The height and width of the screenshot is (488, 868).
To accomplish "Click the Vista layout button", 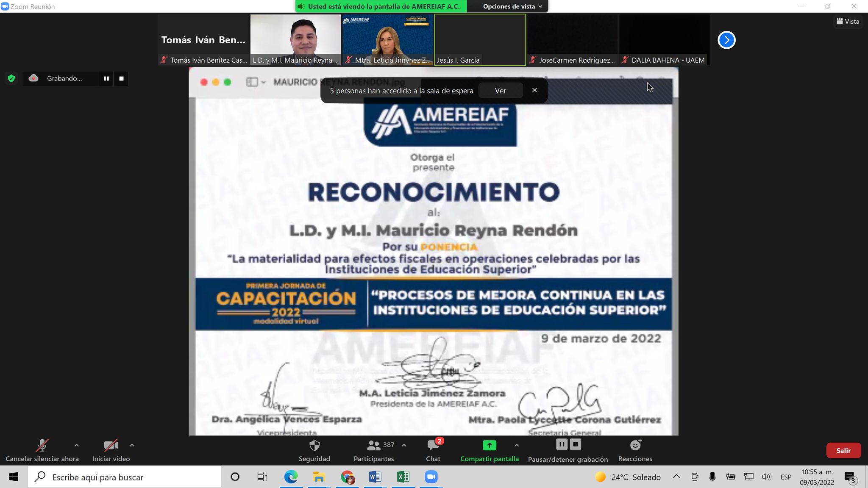I will (848, 21).
